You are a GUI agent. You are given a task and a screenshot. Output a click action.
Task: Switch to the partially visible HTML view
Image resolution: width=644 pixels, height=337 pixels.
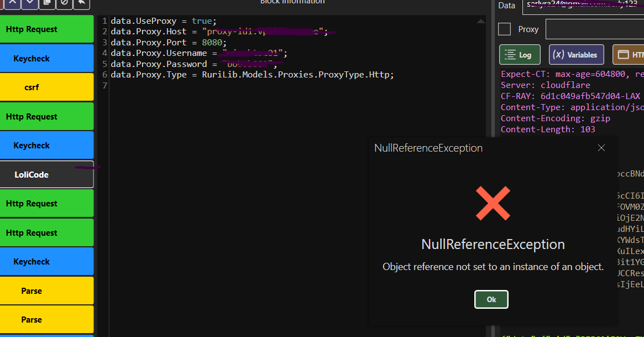pos(629,55)
